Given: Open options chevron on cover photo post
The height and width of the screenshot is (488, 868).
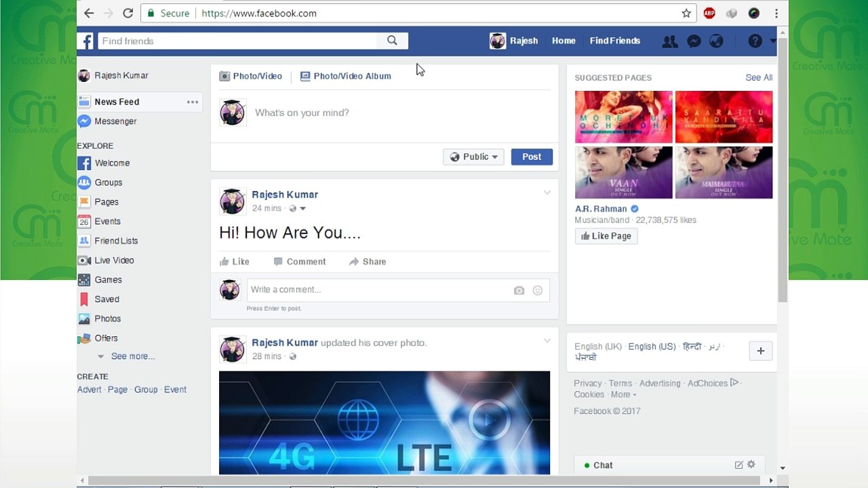Looking at the screenshot, I should coord(547,341).
